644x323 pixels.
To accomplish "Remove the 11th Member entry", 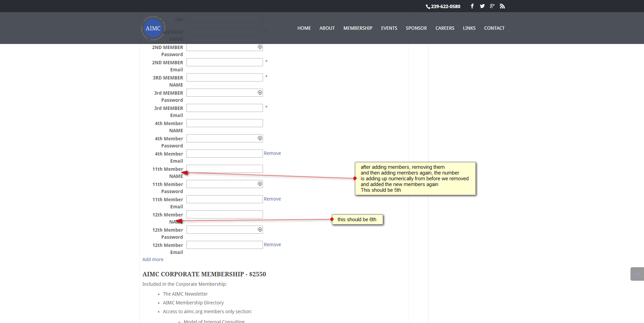I will click(x=272, y=199).
